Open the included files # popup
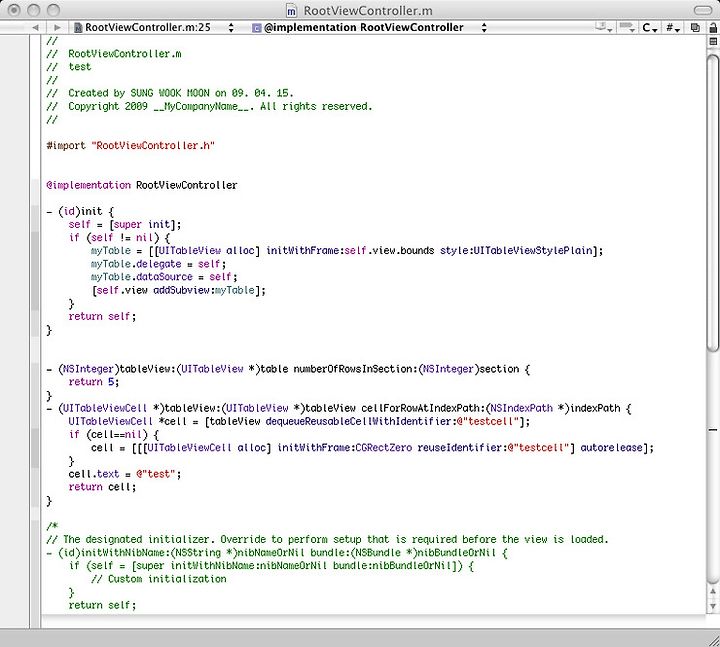 pos(673,28)
